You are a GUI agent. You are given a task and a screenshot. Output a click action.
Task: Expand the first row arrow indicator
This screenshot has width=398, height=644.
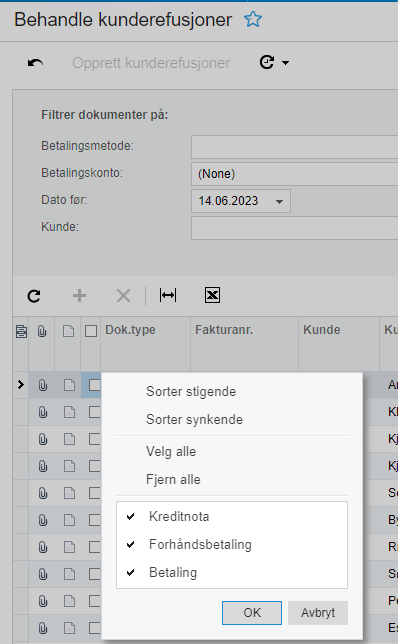click(21, 385)
